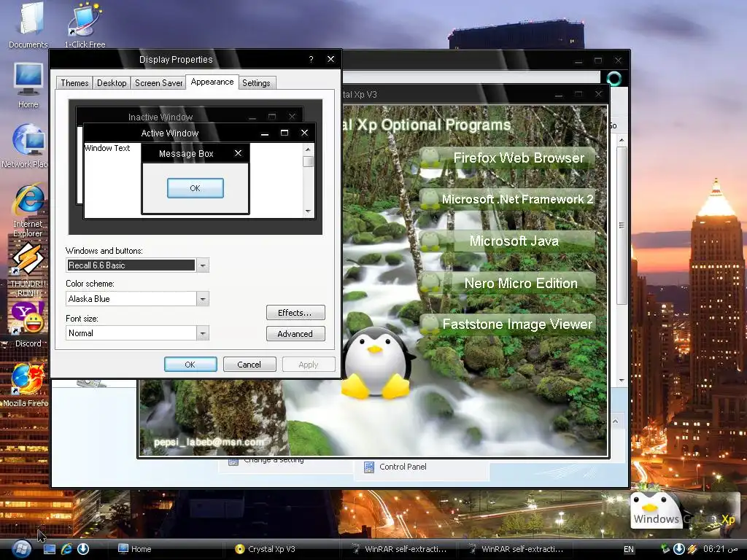This screenshot has width=747, height=560.
Task: Select the Appearance tab
Action: click(x=212, y=82)
